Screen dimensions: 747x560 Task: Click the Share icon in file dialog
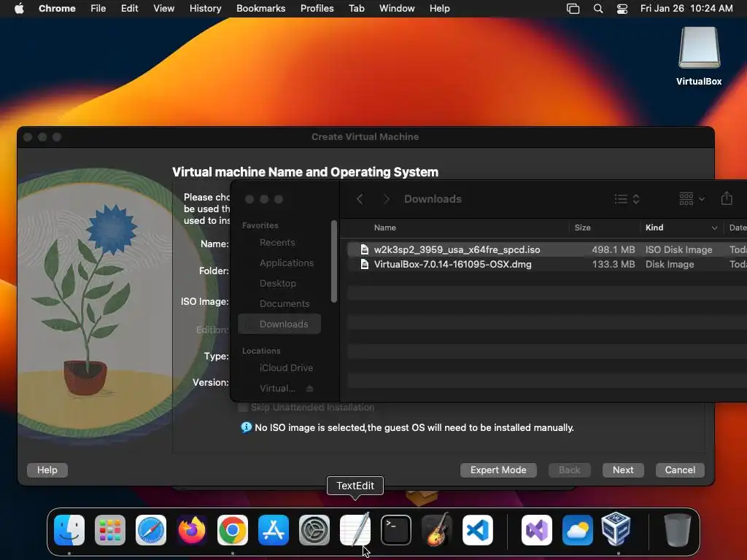(727, 198)
